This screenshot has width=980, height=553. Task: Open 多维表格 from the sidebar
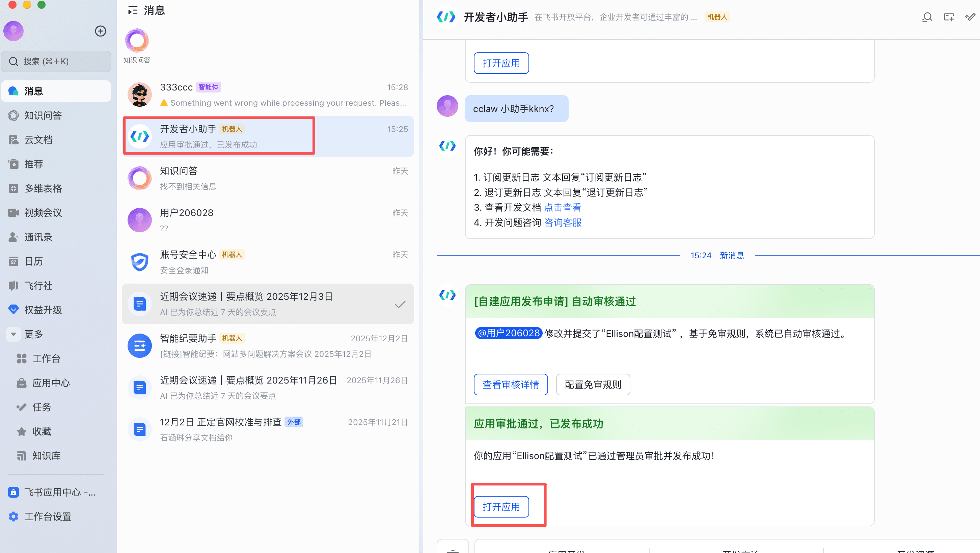(x=56, y=188)
